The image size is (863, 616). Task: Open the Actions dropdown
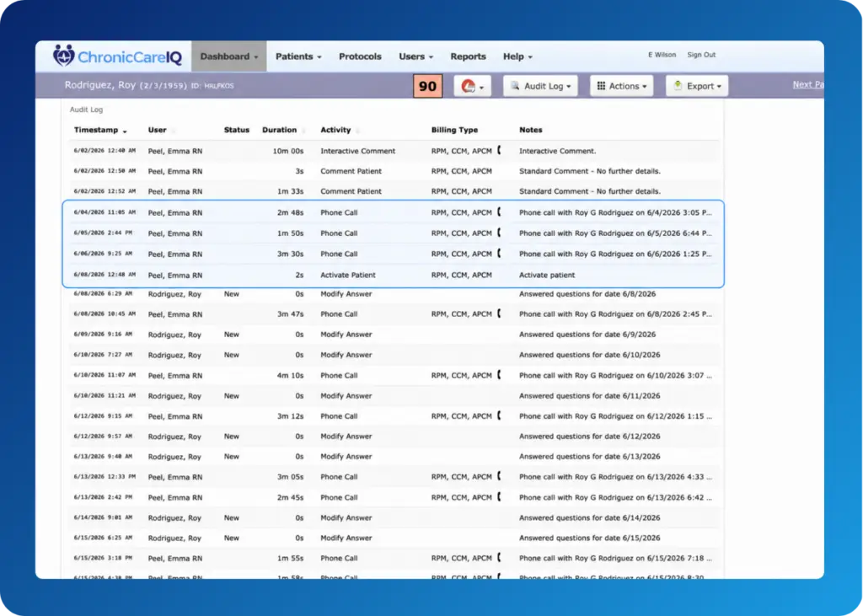coord(621,86)
